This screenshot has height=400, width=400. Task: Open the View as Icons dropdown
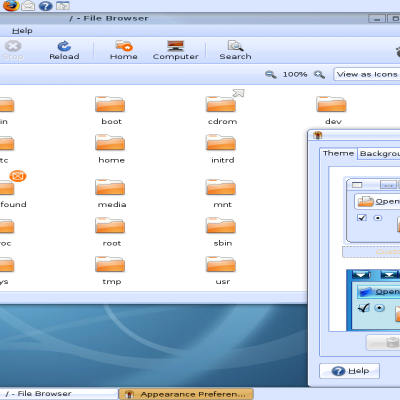pos(367,74)
